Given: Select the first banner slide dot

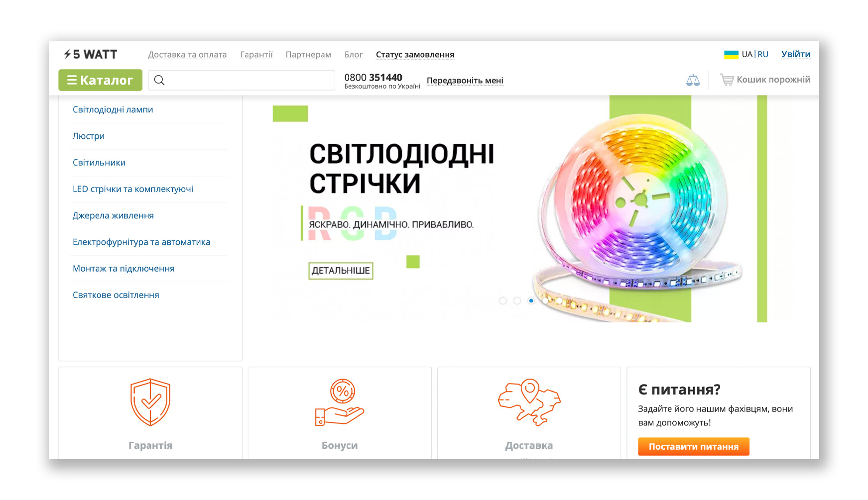Looking at the screenshot, I should click(x=503, y=300).
